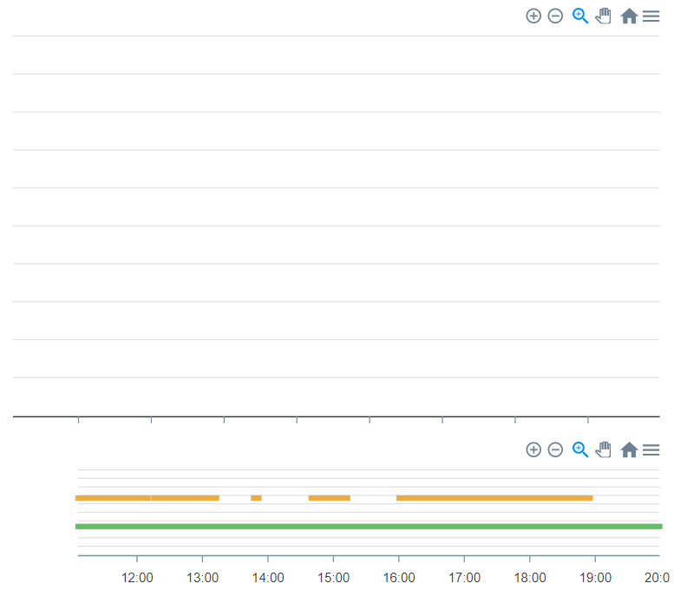Enable panning hand tool on lower timeline

pos(603,449)
